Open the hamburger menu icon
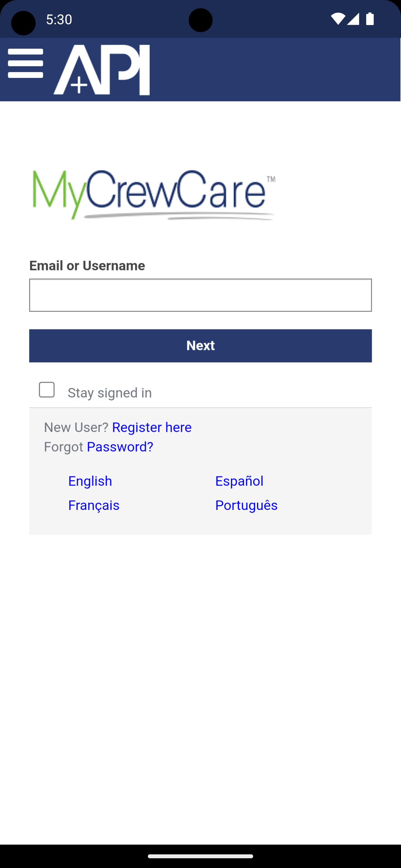Image resolution: width=401 pixels, height=868 pixels. (x=26, y=63)
